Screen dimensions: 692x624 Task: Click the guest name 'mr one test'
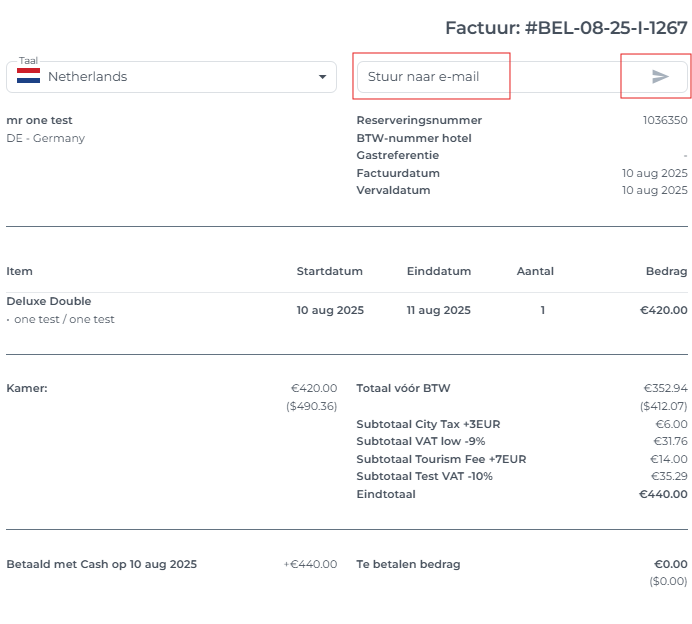[x=39, y=120]
